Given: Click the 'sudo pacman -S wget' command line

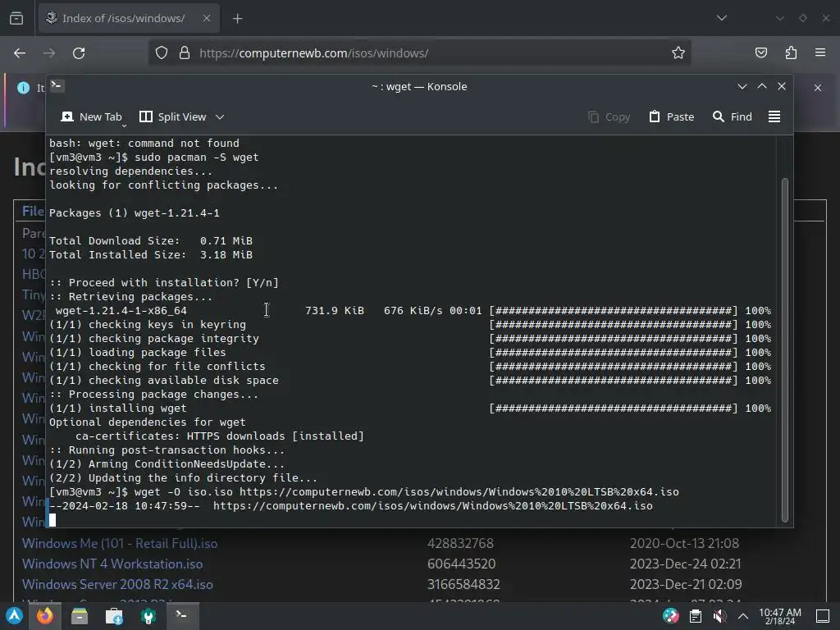Looking at the screenshot, I should [197, 157].
